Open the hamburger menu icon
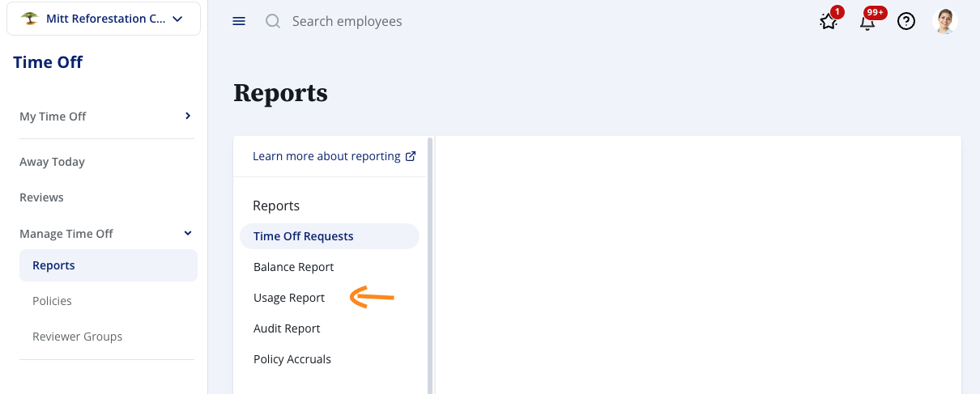This screenshot has height=394, width=980. pos(239,21)
